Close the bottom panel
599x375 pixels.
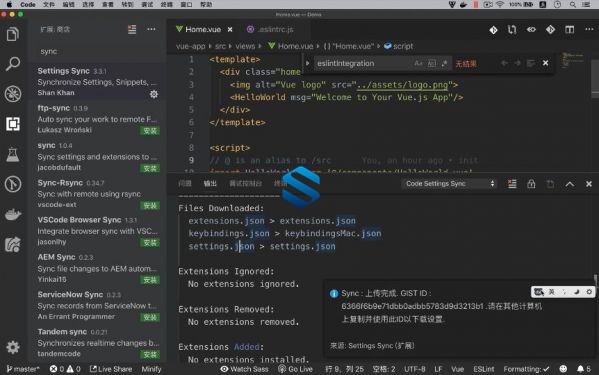589,184
